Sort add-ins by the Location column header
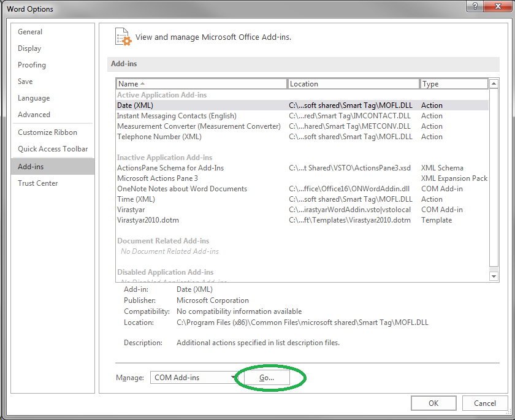Image resolution: width=515 pixels, height=420 pixels. pos(353,84)
